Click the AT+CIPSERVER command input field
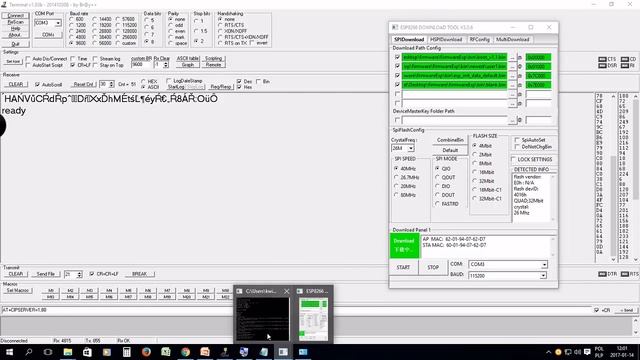This screenshot has width=640, height=360. pyautogui.click(x=296, y=310)
